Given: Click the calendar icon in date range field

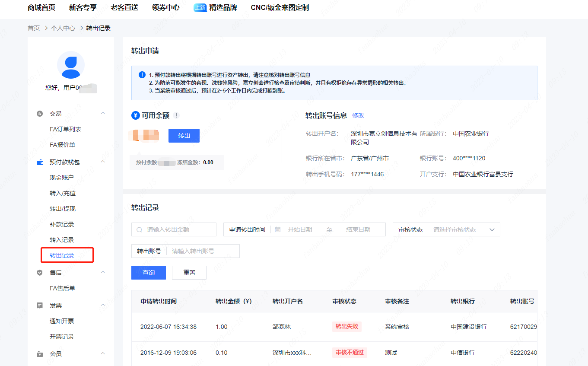Looking at the screenshot, I should pyautogui.click(x=277, y=229).
